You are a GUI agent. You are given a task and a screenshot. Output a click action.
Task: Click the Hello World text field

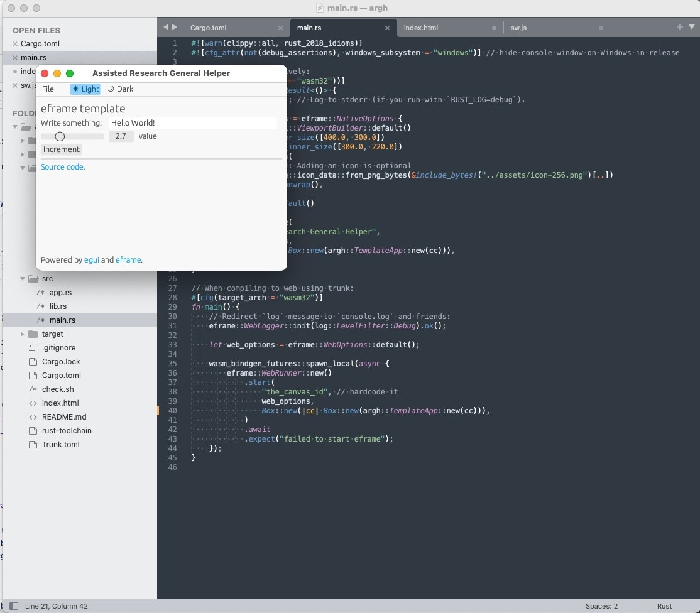(x=192, y=123)
